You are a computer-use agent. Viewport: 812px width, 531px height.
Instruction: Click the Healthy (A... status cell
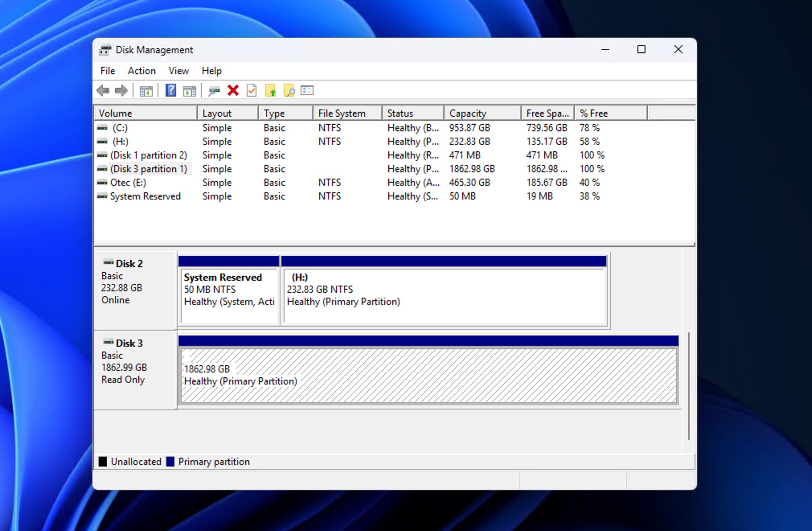(413, 183)
